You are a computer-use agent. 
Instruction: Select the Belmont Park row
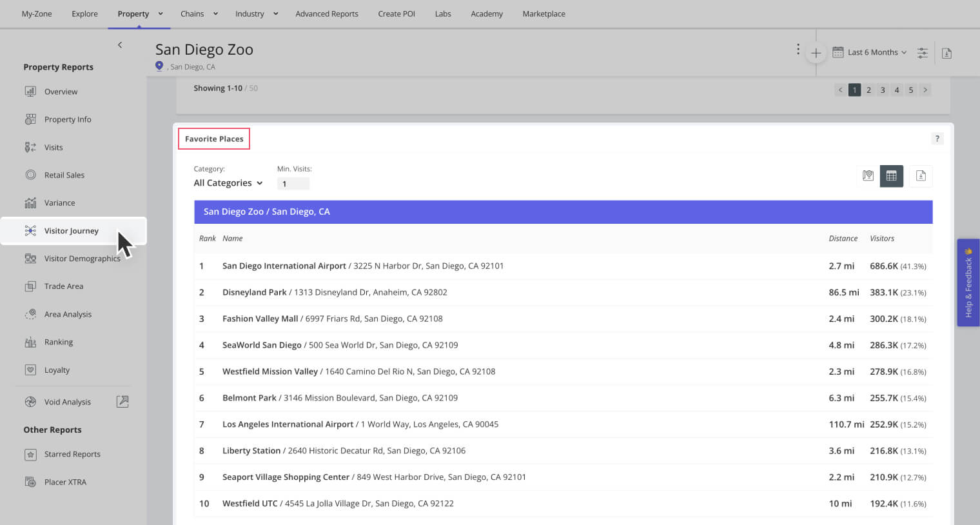coord(563,398)
